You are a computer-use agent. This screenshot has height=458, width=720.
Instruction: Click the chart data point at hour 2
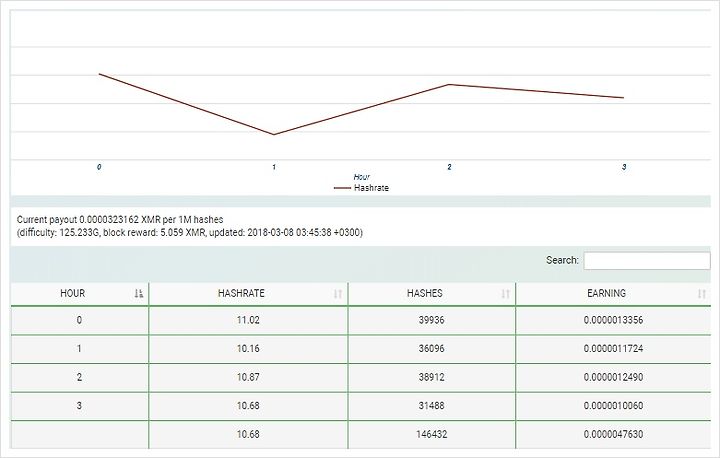click(x=449, y=85)
